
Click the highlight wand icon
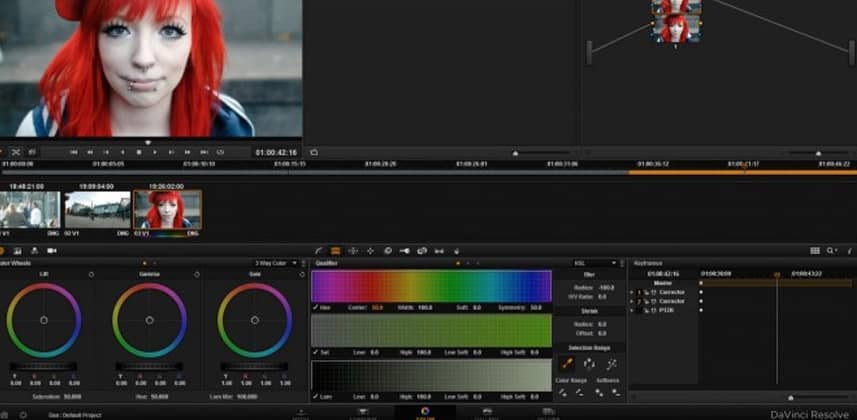tap(611, 364)
